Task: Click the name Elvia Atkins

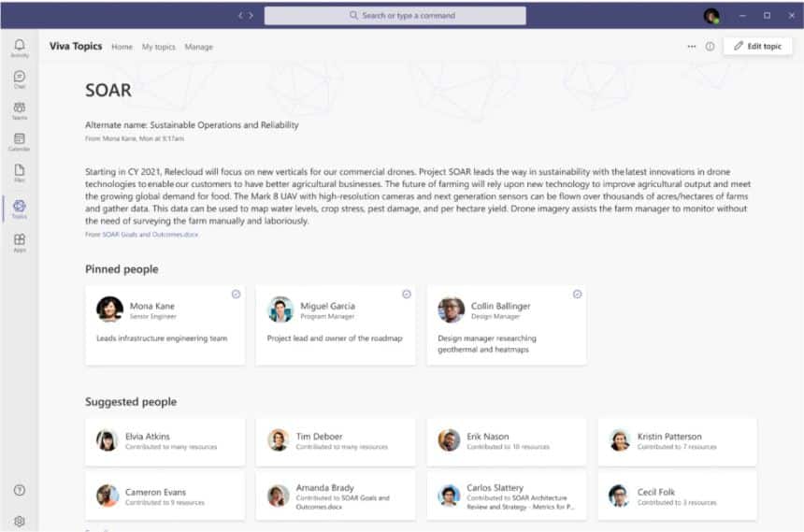Action: (x=147, y=436)
